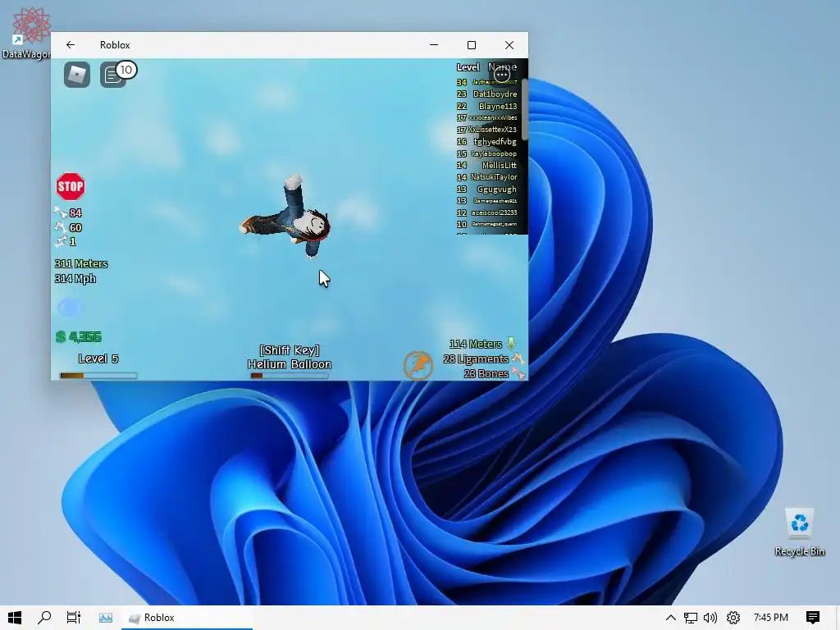The height and width of the screenshot is (630, 840).
Task: Open the network tray icon
Action: pyautogui.click(x=691, y=618)
